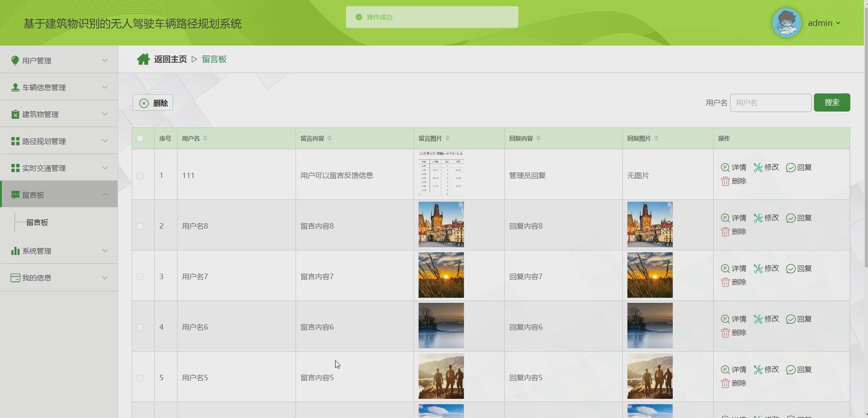Screen dimensions: 868x418
Task: Sort by 留言图片 column arrows
Action: [448, 138]
